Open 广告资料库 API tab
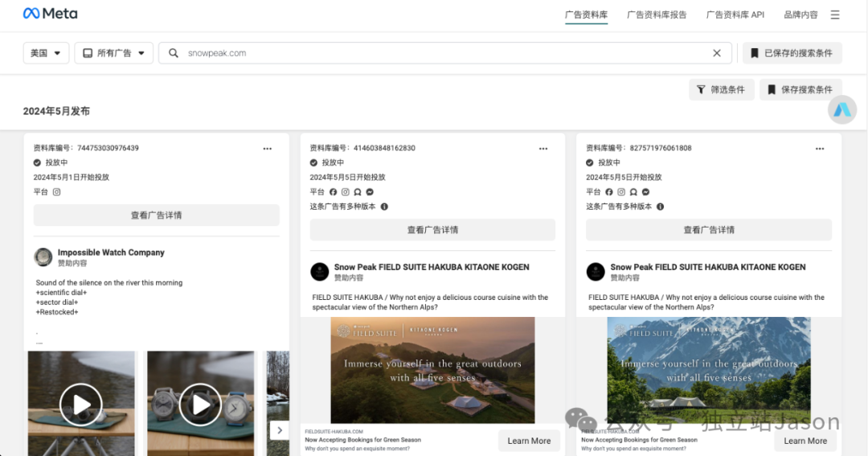 pyautogui.click(x=735, y=15)
